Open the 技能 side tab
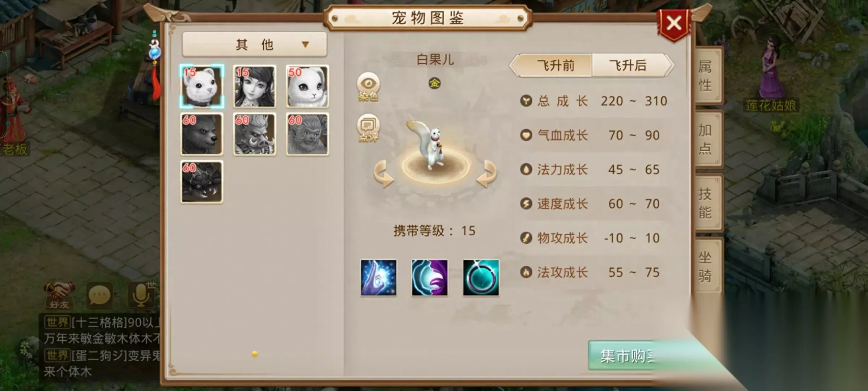Image resolution: width=868 pixels, height=391 pixels. [x=706, y=203]
